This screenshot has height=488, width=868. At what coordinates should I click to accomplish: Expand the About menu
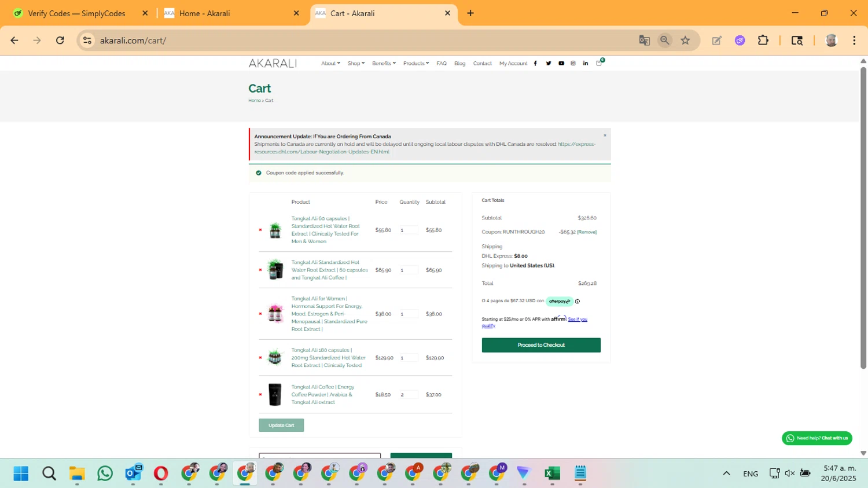point(330,64)
